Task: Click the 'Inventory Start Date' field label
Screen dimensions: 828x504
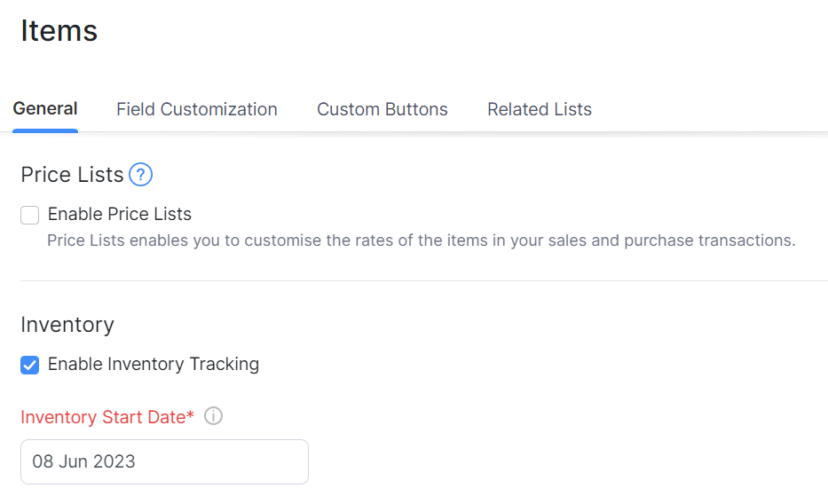Action: [x=102, y=416]
